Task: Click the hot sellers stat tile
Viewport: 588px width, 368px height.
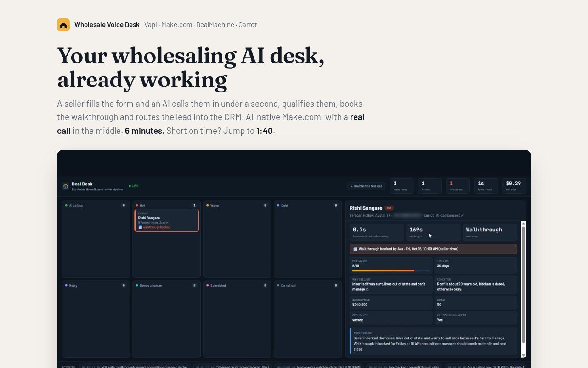Action: point(458,186)
